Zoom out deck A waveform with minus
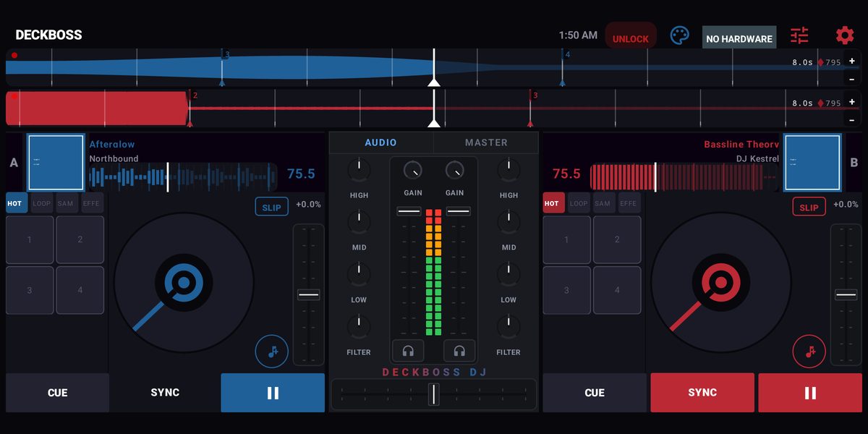Screen dimensions: 868x434 (x=852, y=78)
